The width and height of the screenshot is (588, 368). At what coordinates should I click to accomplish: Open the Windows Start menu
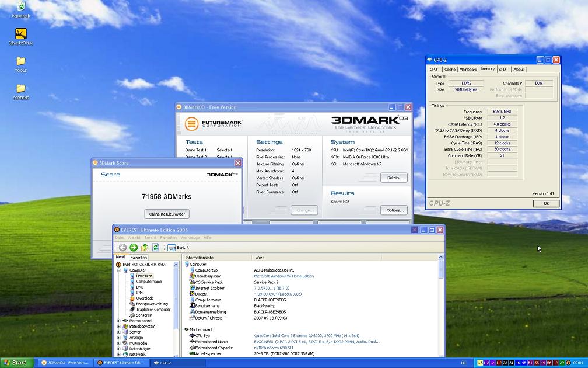[17, 363]
